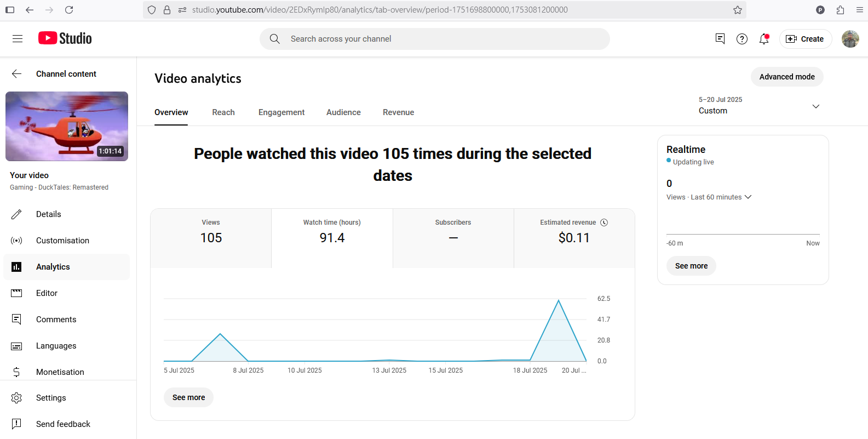The image size is (868, 439).
Task: Reload the page with refresh icon
Action: pyautogui.click(x=69, y=10)
